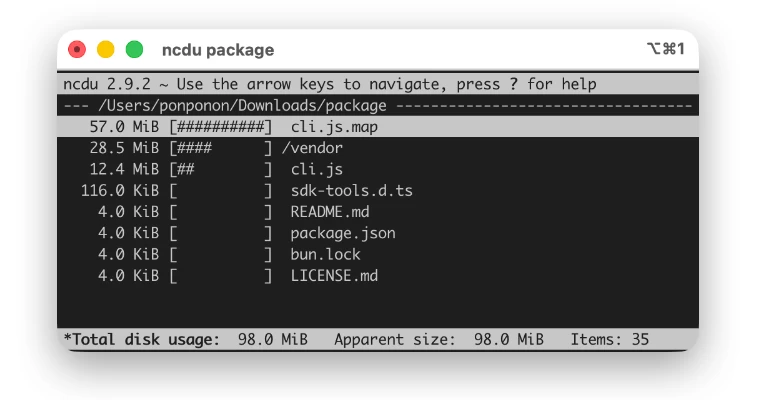Click the ncdu package window title

tap(218, 50)
